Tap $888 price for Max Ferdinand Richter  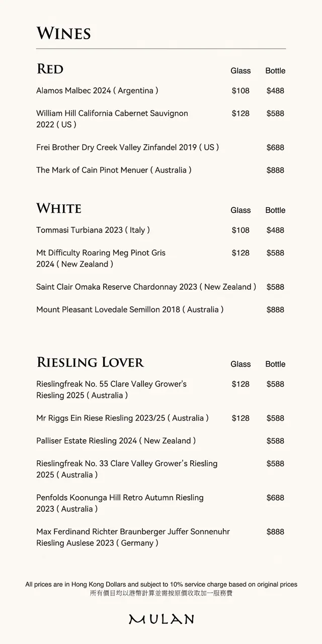(275, 532)
